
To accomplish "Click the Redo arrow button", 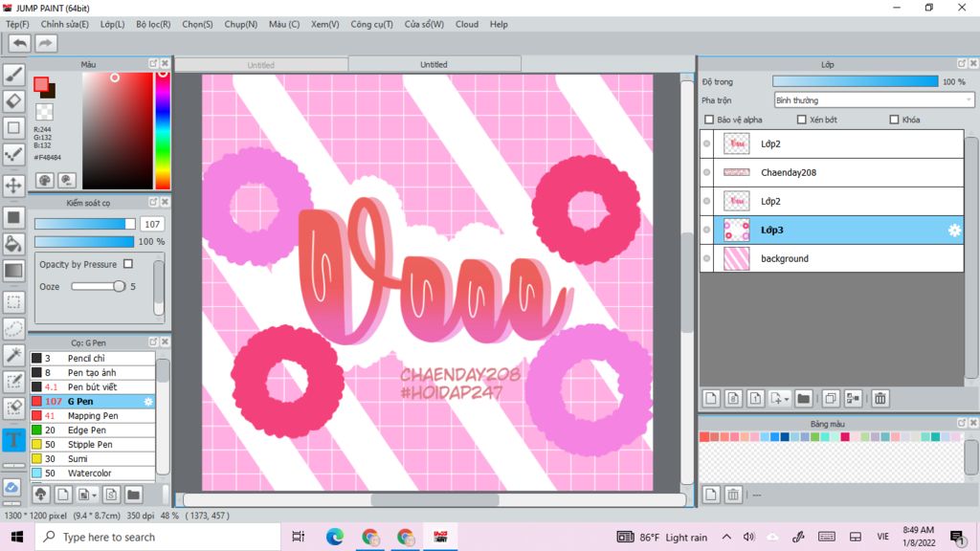I will coord(45,43).
